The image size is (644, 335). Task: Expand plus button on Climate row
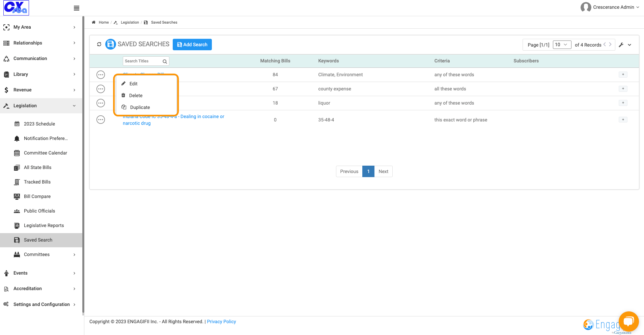623,75
